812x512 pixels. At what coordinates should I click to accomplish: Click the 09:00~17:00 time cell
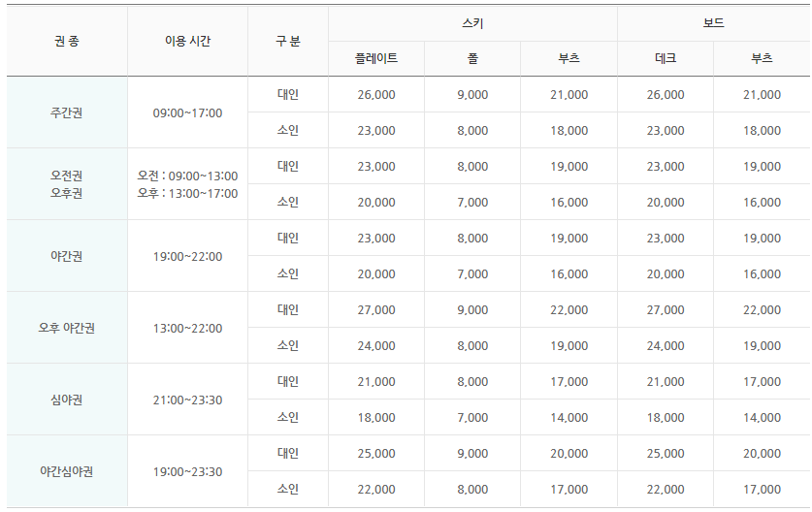tap(187, 112)
